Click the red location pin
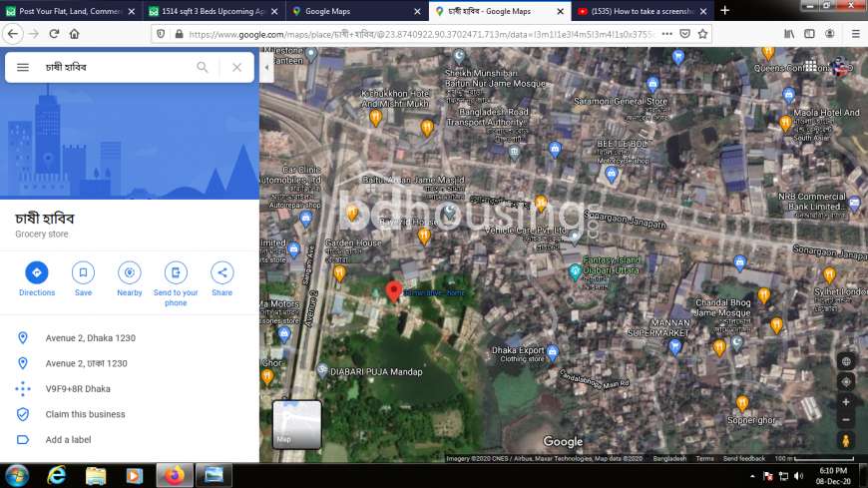868x488 pixels. [x=393, y=291]
